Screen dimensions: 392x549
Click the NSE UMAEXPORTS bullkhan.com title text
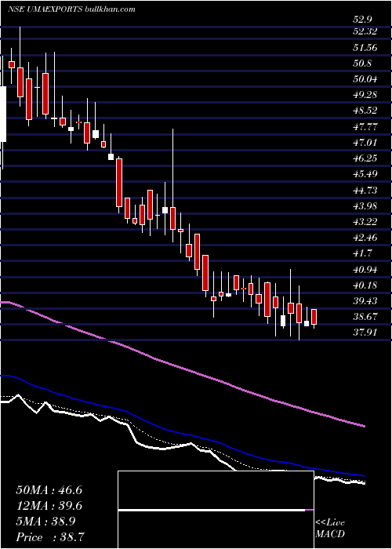71,9
